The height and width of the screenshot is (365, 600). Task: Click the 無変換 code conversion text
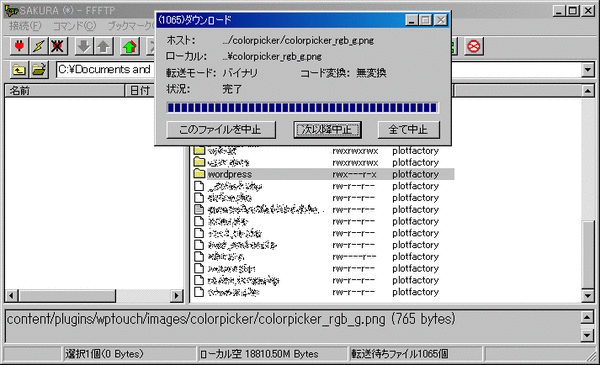pos(371,73)
